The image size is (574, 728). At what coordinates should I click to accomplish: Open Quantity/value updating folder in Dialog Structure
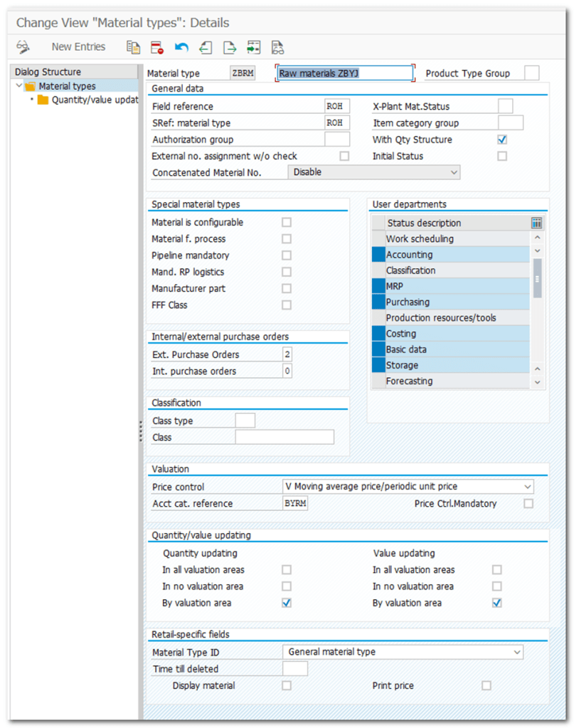[x=43, y=100]
